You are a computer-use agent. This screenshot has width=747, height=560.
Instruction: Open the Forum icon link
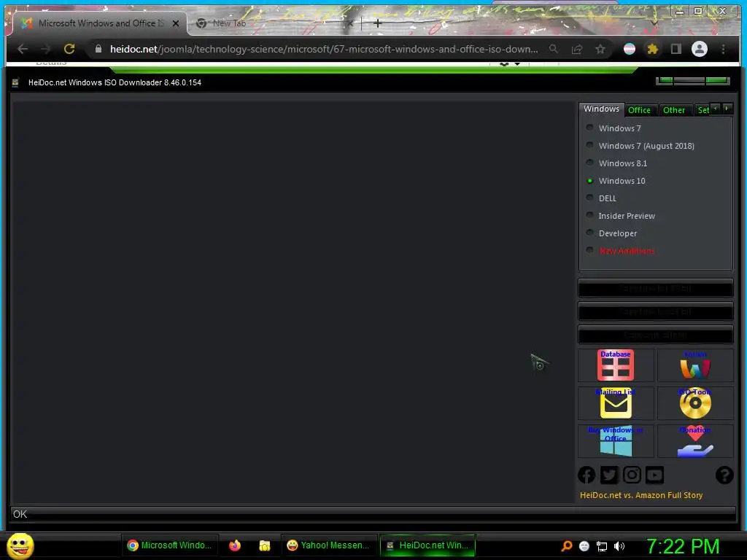[695, 365]
